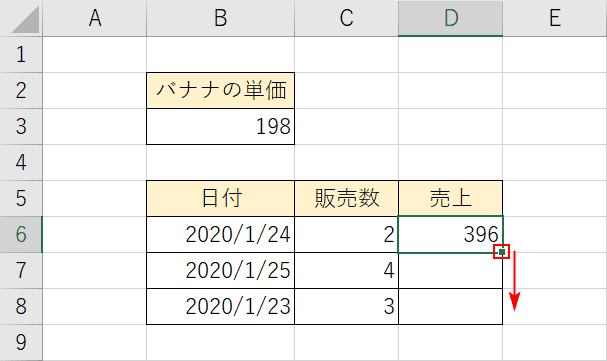Click the バナナの単価 header cell
The image size is (607, 361).
(x=220, y=91)
